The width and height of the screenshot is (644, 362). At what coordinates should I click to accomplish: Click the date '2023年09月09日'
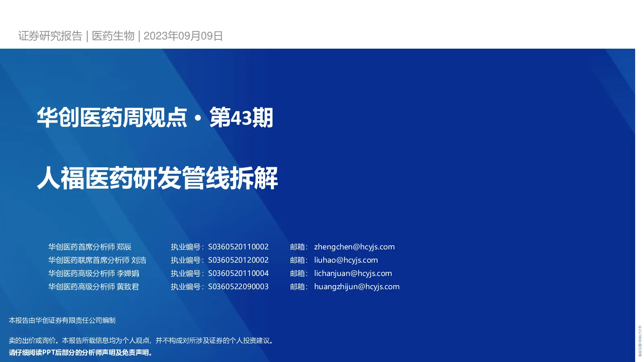[x=183, y=36]
